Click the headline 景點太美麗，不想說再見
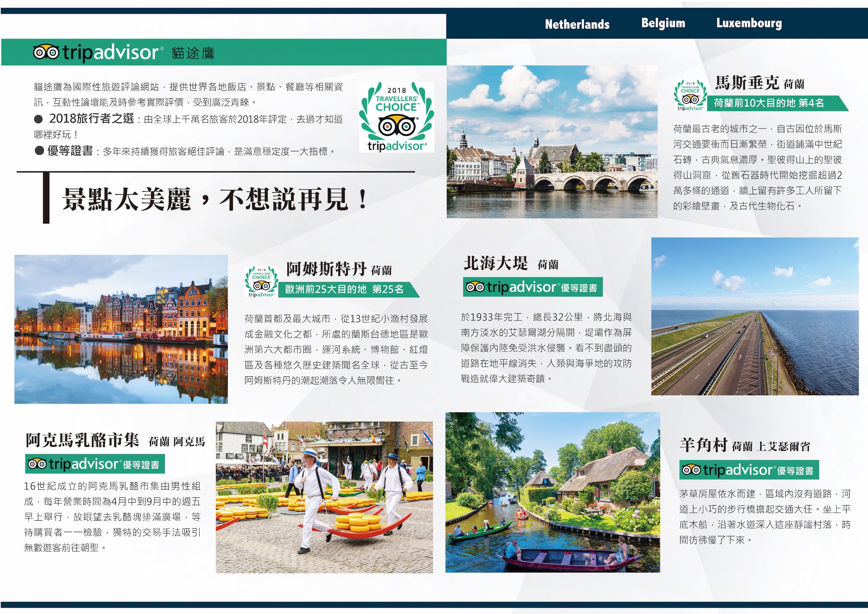The image size is (868, 614). point(215,199)
